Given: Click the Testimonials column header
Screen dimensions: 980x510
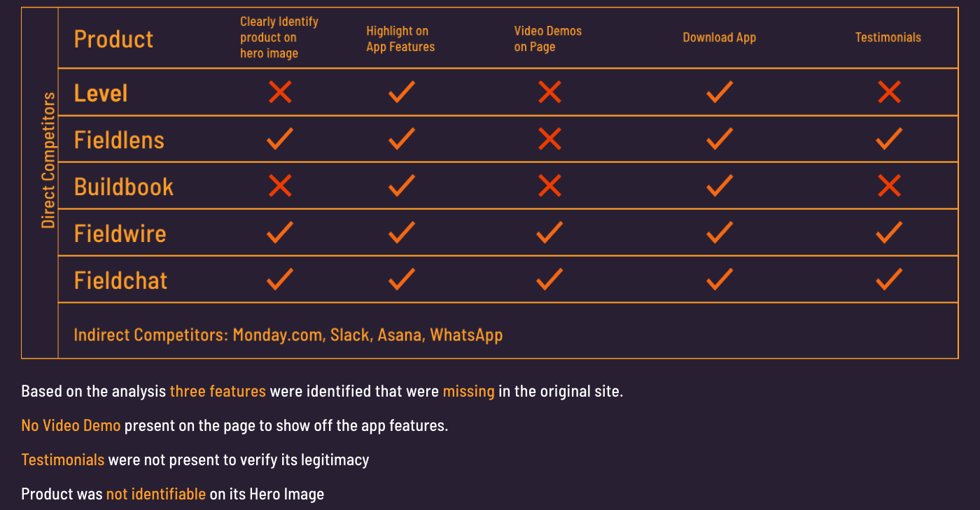Looking at the screenshot, I should click(x=888, y=38).
